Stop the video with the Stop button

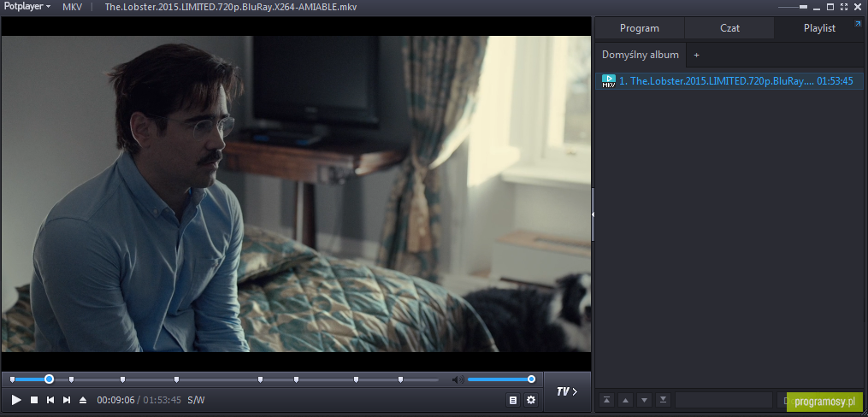point(33,399)
